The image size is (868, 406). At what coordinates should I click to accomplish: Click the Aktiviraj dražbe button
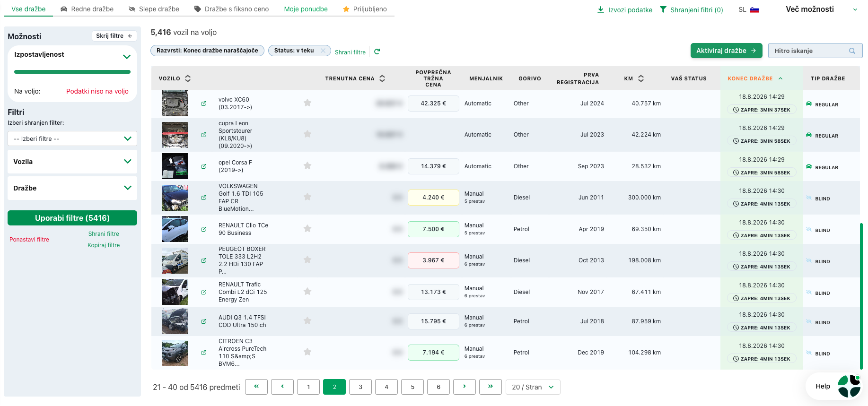[x=726, y=51]
